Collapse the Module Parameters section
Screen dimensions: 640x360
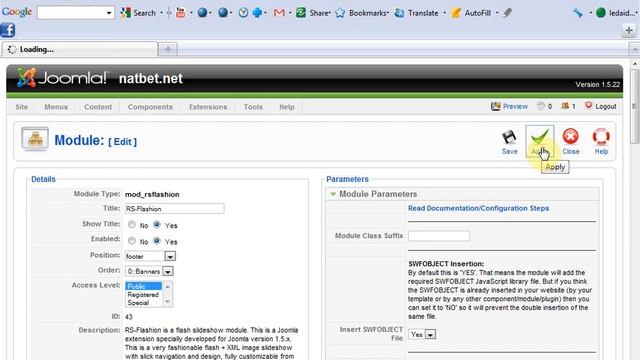click(x=333, y=194)
